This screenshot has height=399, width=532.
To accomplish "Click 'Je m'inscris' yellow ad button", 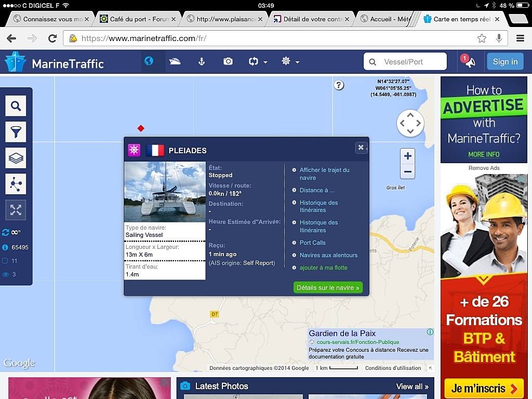I will (x=484, y=388).
